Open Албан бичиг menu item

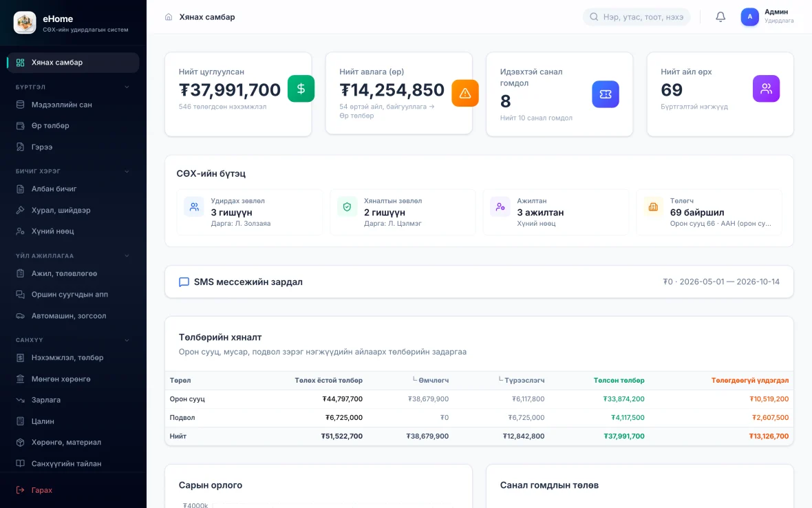(x=73, y=189)
